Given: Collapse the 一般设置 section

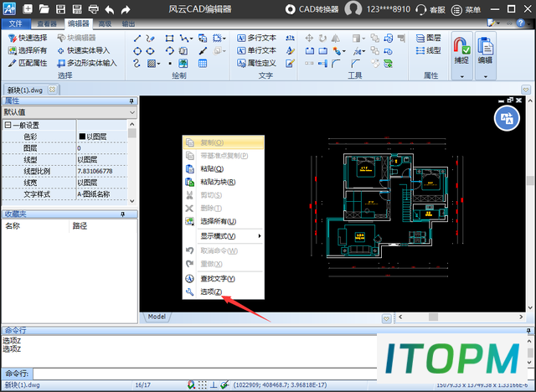Looking at the screenshot, I should pyautogui.click(x=8, y=125).
